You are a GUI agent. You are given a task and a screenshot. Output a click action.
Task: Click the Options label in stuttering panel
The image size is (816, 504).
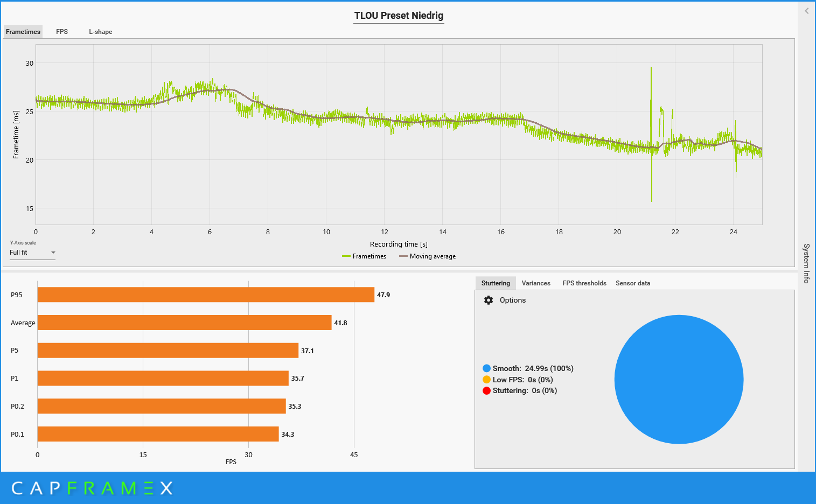(513, 300)
